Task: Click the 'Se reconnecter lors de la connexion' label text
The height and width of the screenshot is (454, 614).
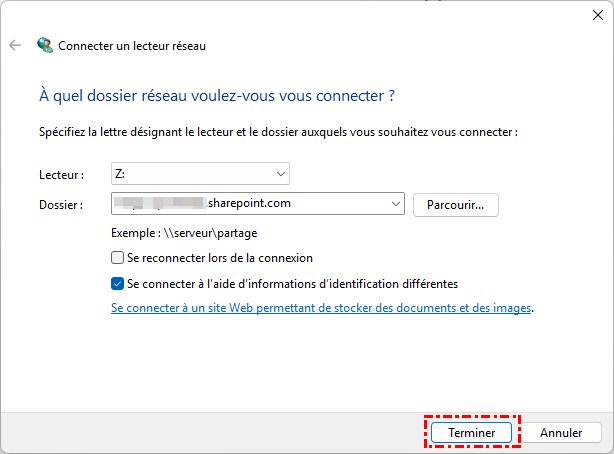Action: coord(220,258)
